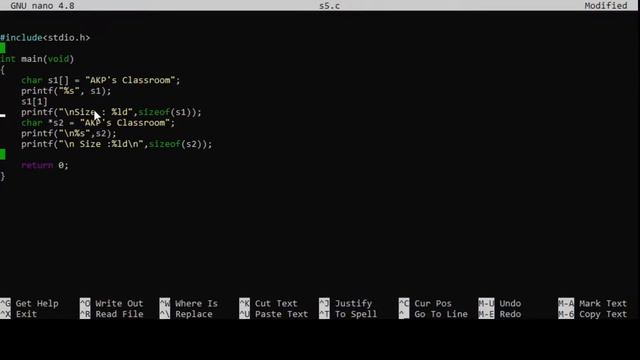Image resolution: width=640 pixels, height=360 pixels.
Task: Click the Modified status indicator
Action: 606,6
